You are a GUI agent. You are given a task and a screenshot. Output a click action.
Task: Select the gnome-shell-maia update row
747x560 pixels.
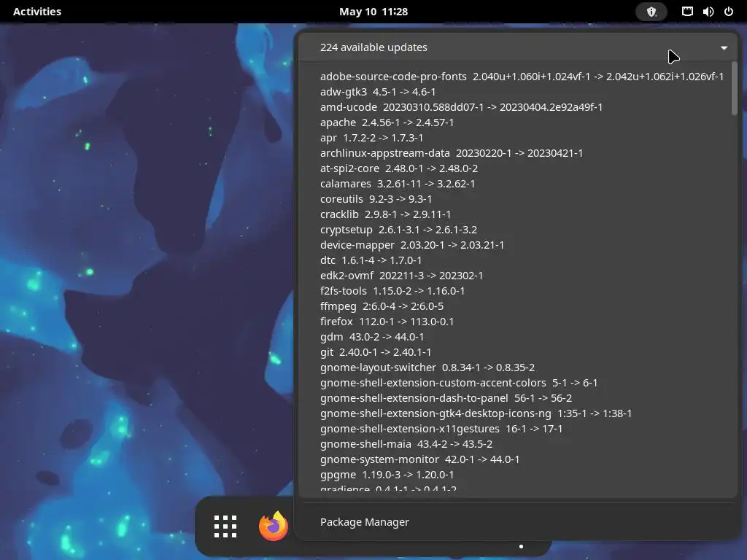pyautogui.click(x=406, y=444)
